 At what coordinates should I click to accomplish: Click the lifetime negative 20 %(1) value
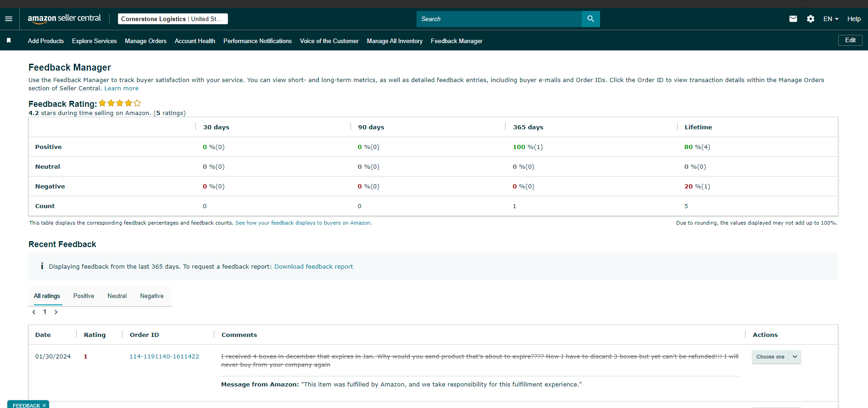click(697, 187)
